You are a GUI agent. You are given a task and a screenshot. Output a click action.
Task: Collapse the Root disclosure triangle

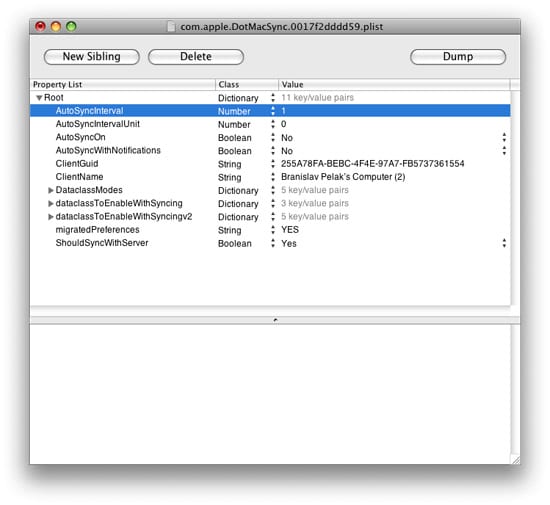point(39,98)
